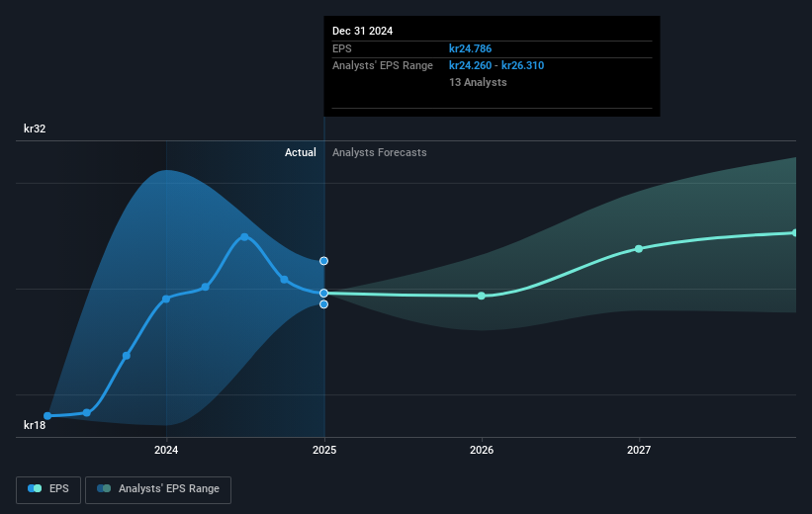Click the 2024 x-axis label
The height and width of the screenshot is (514, 812).
[x=166, y=450]
